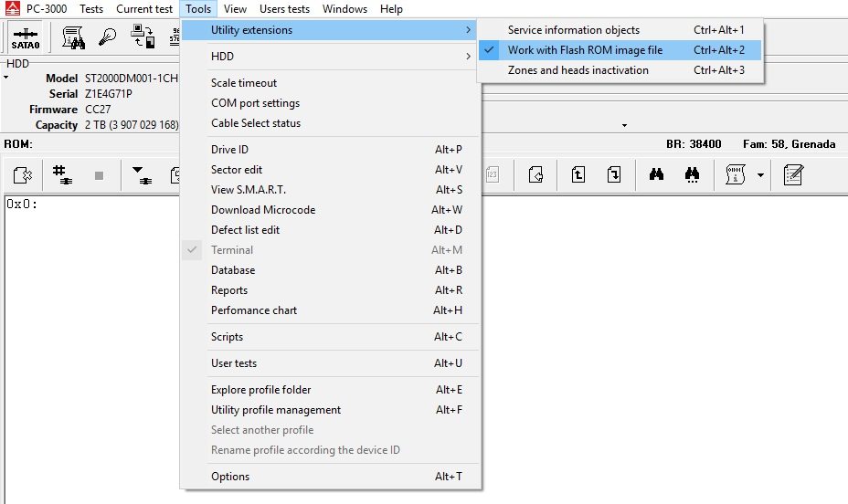This screenshot has width=848, height=504.
Task: Open Options
Action: click(331, 477)
